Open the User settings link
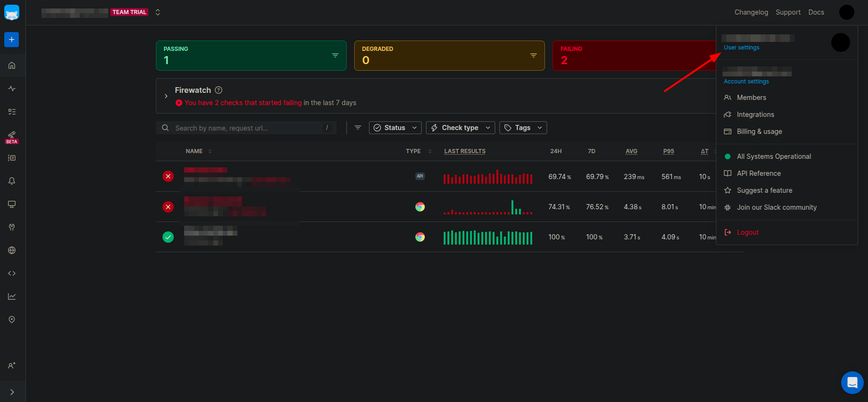 741,48
